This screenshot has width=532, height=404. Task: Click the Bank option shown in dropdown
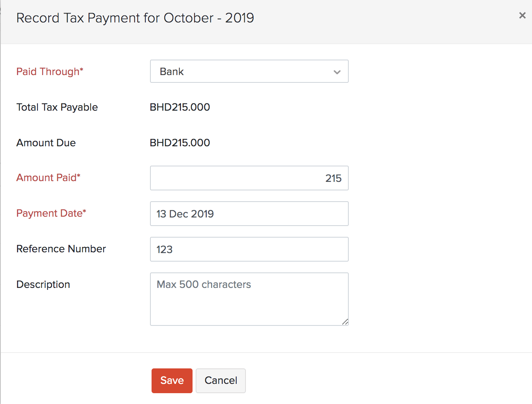pos(171,71)
